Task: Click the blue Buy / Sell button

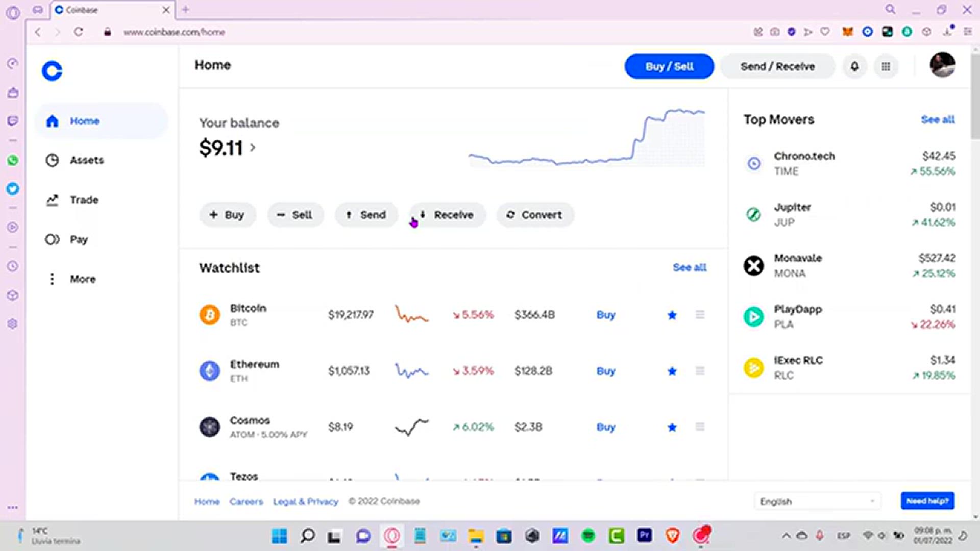Action: click(x=669, y=66)
